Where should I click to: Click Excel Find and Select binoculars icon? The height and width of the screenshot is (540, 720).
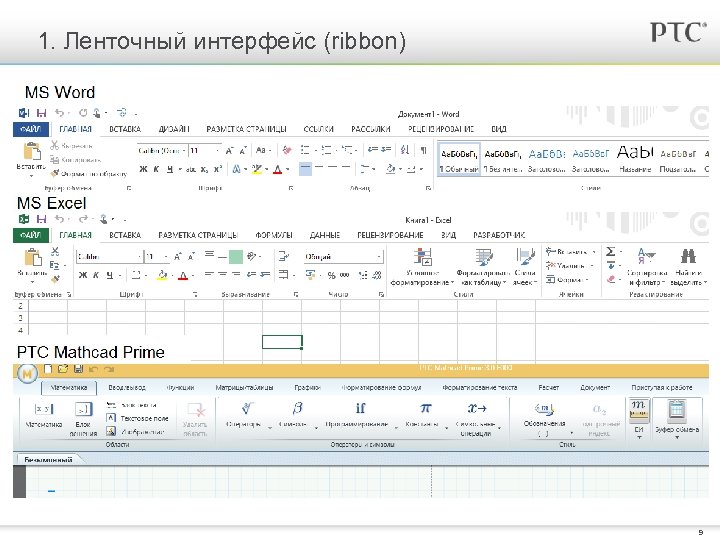click(688, 256)
